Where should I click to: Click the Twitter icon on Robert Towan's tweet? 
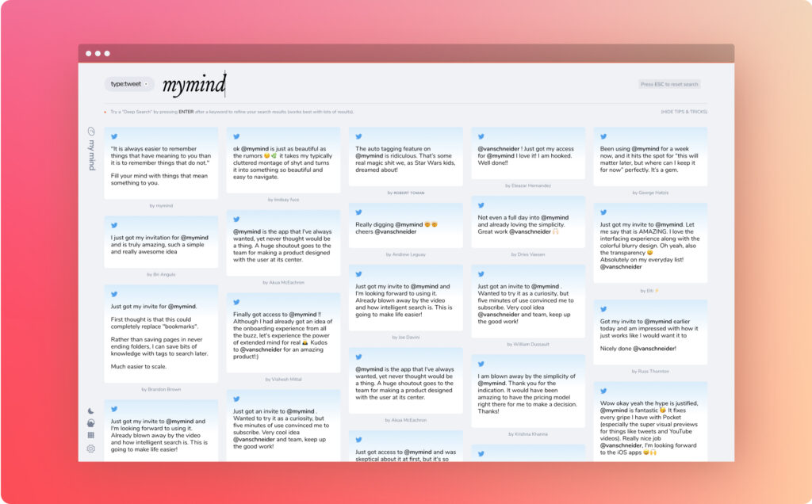click(358, 136)
